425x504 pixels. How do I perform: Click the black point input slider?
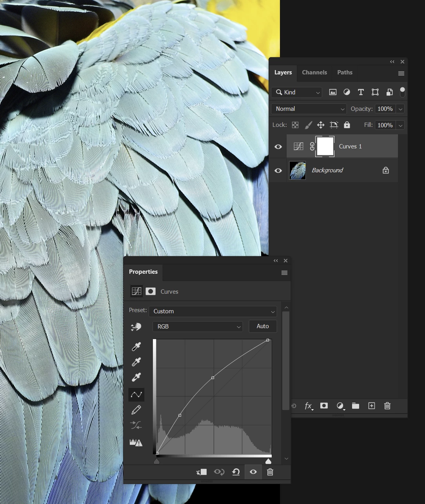(x=156, y=461)
